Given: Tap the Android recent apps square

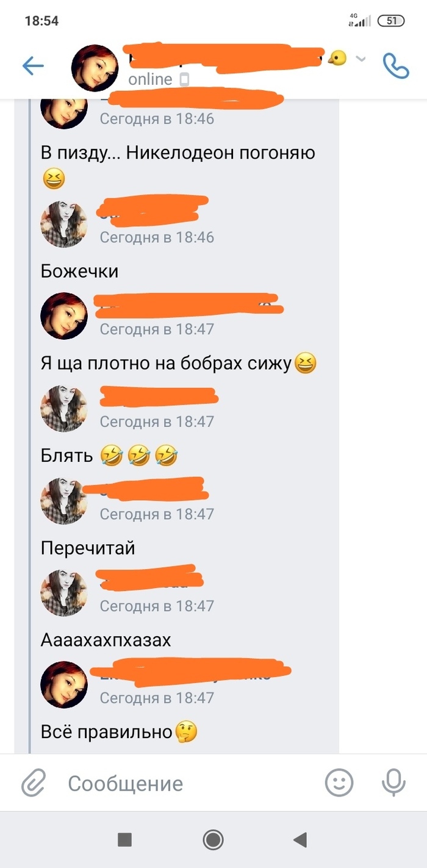Looking at the screenshot, I should point(124,840).
